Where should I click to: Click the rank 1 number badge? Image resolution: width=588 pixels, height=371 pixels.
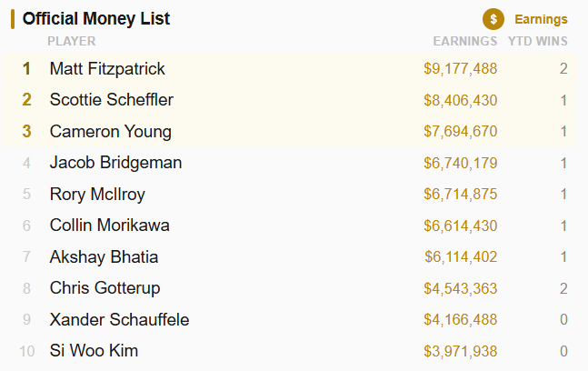click(x=26, y=68)
